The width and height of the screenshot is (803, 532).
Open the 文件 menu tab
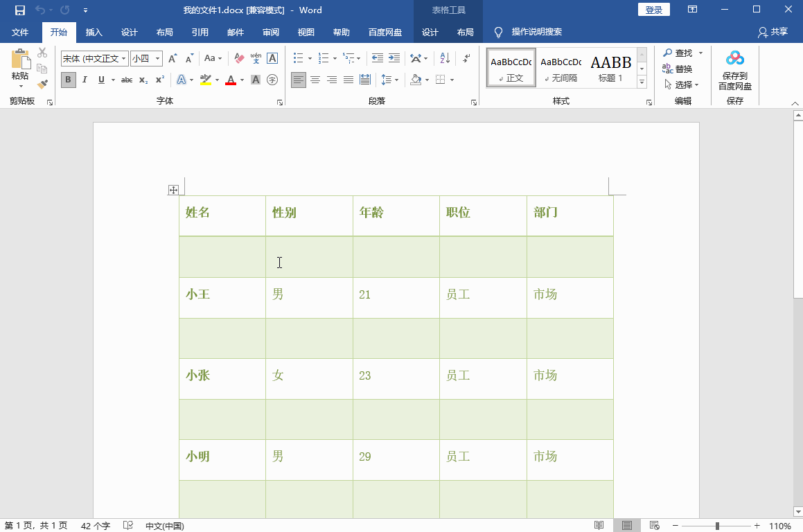[20, 33]
